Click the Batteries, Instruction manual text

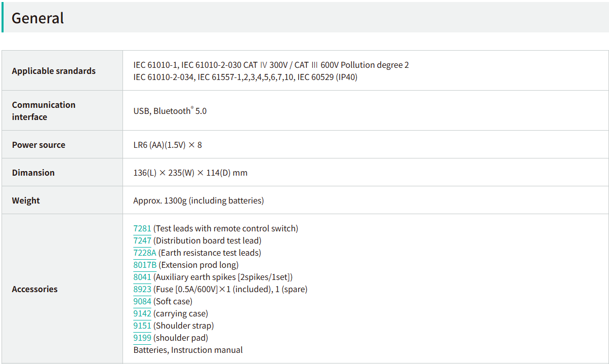188,350
